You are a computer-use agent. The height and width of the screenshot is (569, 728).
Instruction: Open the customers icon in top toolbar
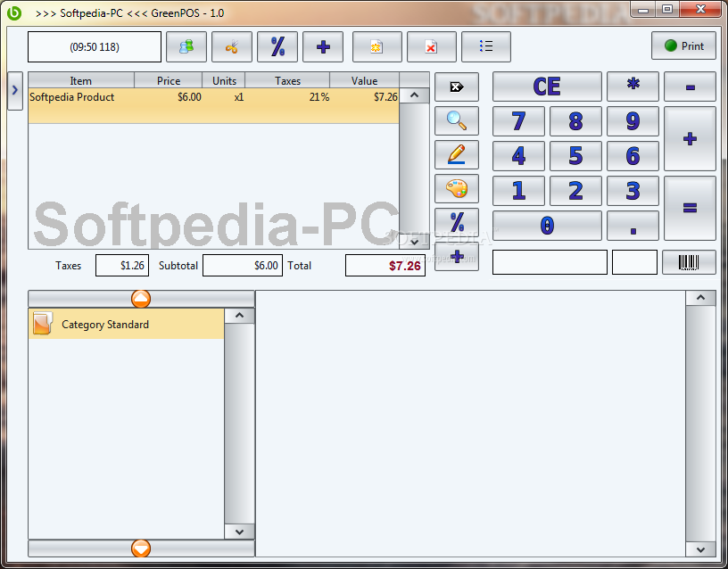tap(186, 46)
